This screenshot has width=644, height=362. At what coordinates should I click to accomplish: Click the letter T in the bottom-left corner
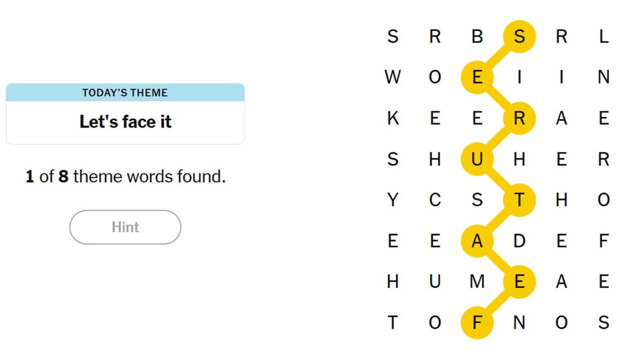pyautogui.click(x=392, y=322)
